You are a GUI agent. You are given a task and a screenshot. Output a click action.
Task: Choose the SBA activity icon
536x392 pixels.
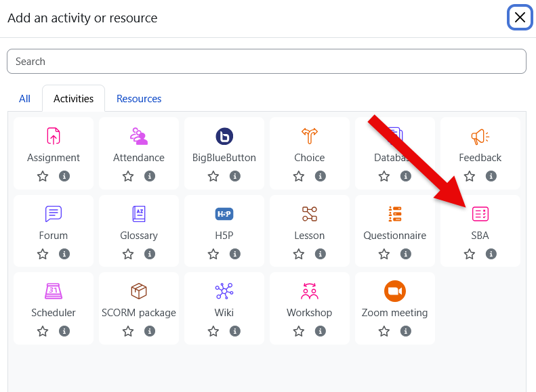tap(480, 214)
